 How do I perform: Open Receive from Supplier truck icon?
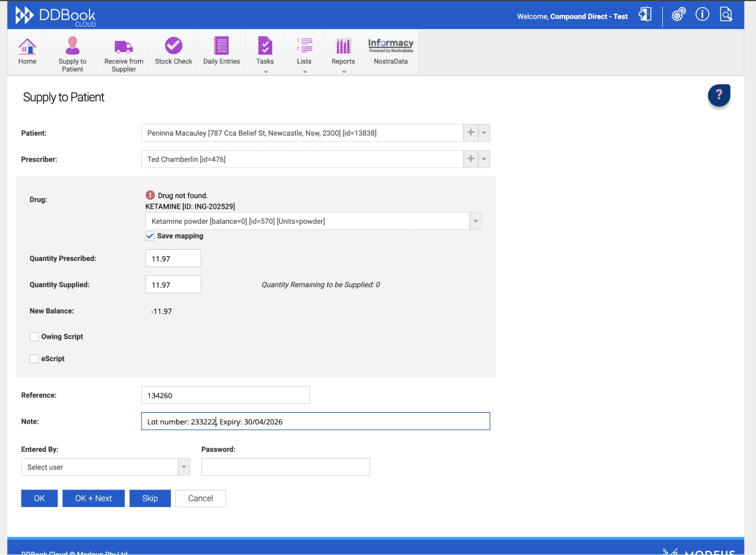[x=124, y=47]
